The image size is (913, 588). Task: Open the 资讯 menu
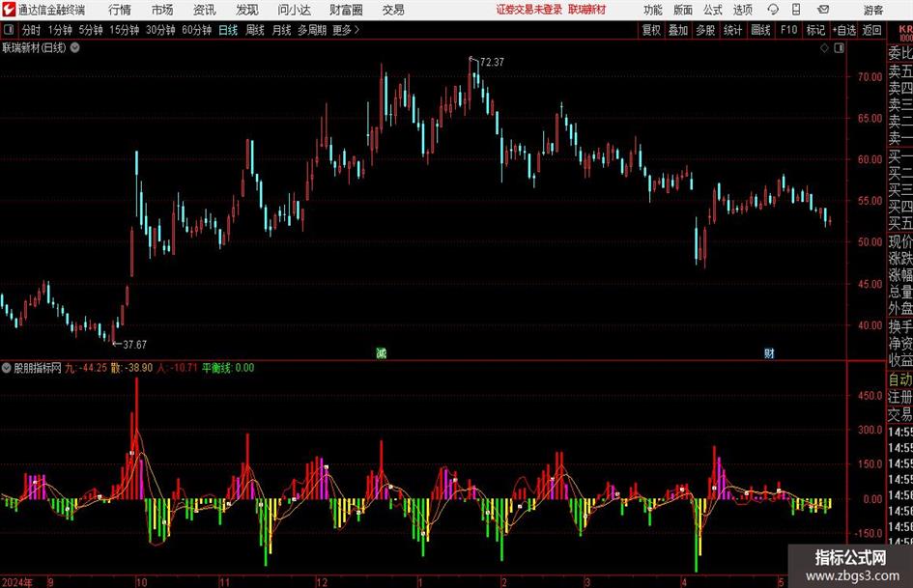pyautogui.click(x=205, y=10)
